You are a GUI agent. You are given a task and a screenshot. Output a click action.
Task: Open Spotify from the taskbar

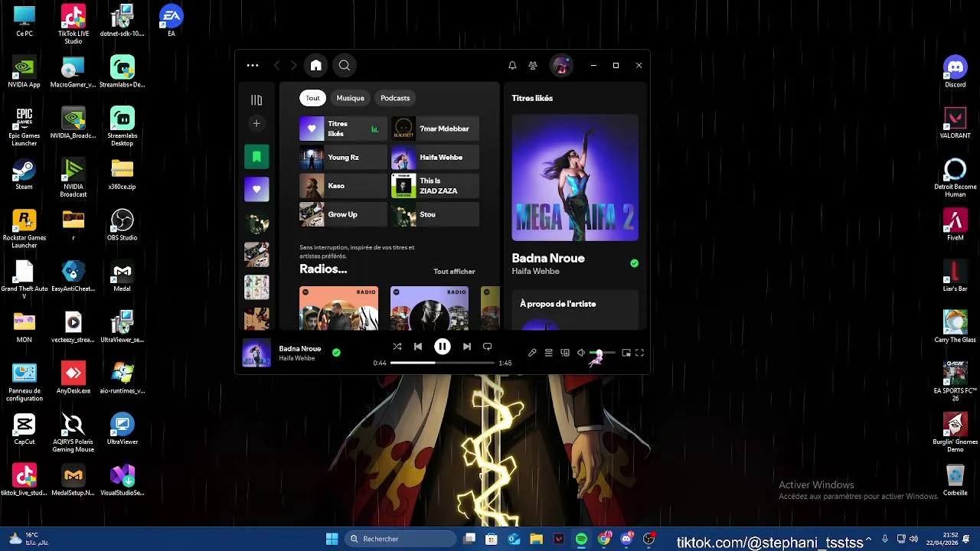point(582,540)
